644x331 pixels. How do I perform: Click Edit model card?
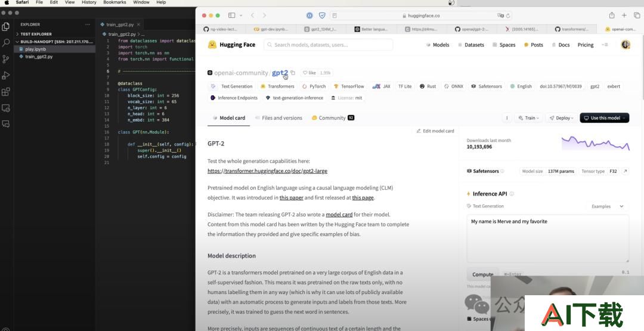[435, 131]
